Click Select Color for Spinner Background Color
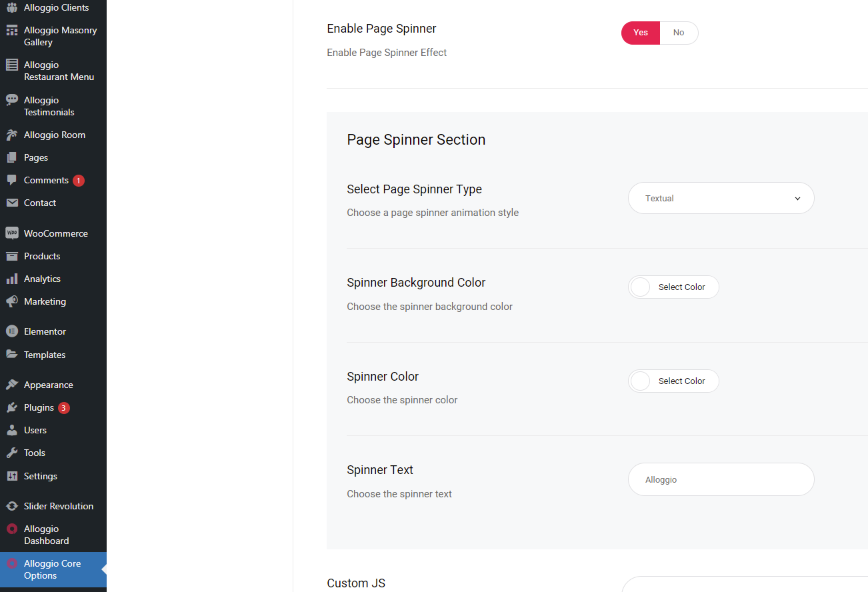 (681, 287)
